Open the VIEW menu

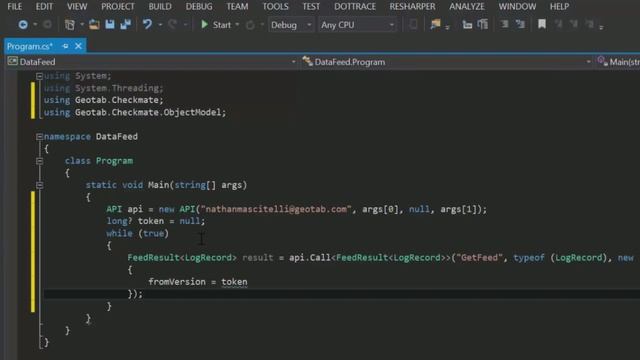point(77,7)
